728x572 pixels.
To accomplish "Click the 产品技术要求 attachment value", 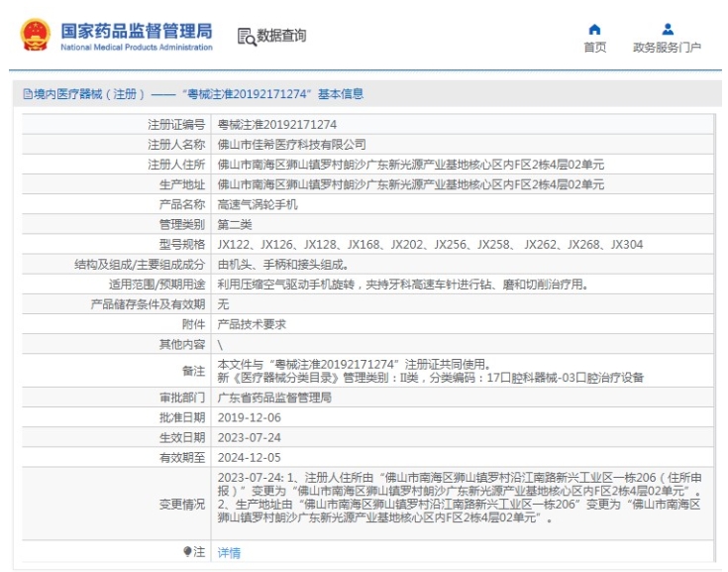I will point(252,324).
